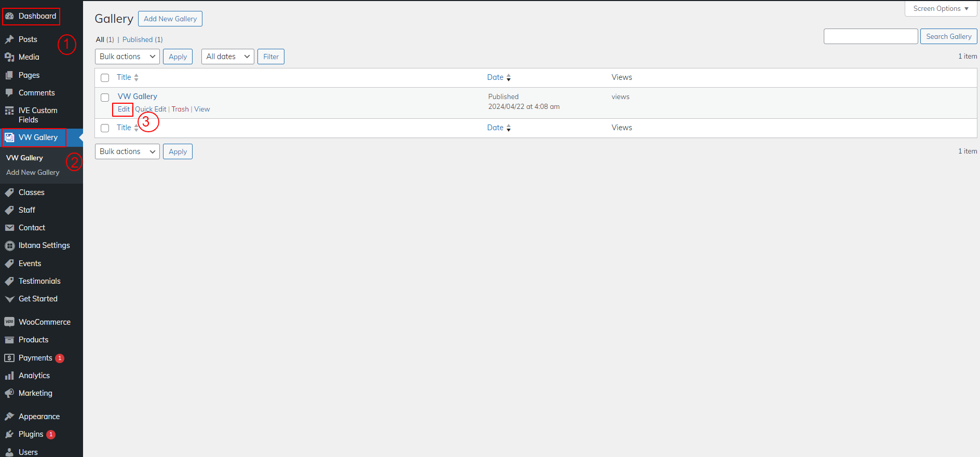Click the gallery search input field

point(870,36)
